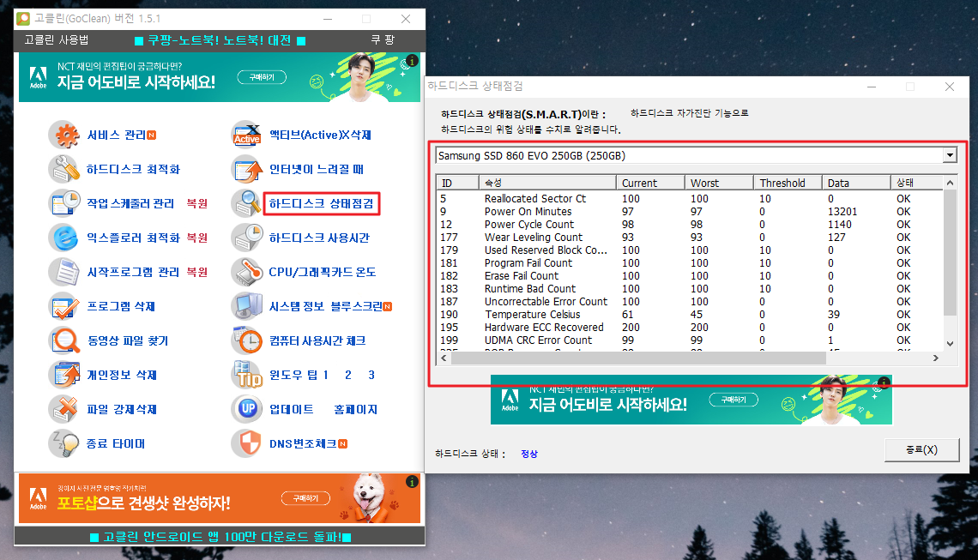Click the 익스플로러 최적화 복원 link
The width and height of the screenshot is (978, 560).
pyautogui.click(x=197, y=238)
